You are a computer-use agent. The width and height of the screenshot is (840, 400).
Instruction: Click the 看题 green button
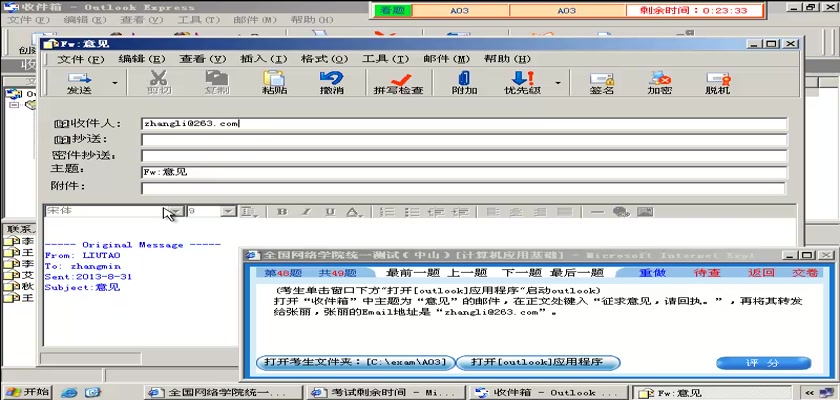coord(393,10)
